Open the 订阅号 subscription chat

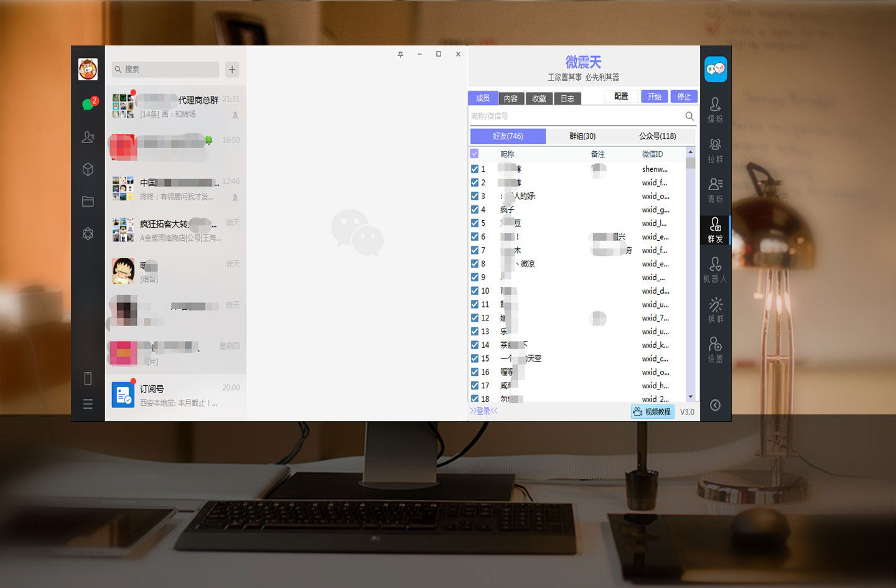click(176, 395)
